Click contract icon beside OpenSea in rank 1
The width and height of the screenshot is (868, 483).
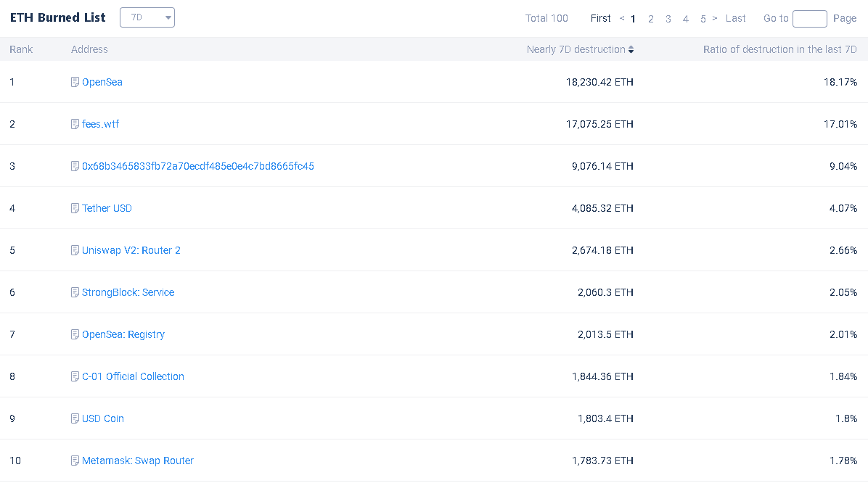[x=75, y=82]
